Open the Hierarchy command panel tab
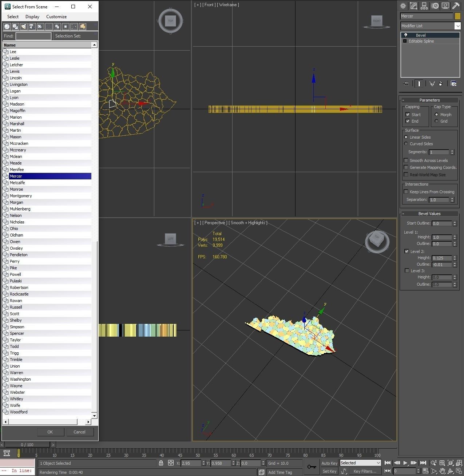The height and width of the screenshot is (476, 464). (424, 6)
